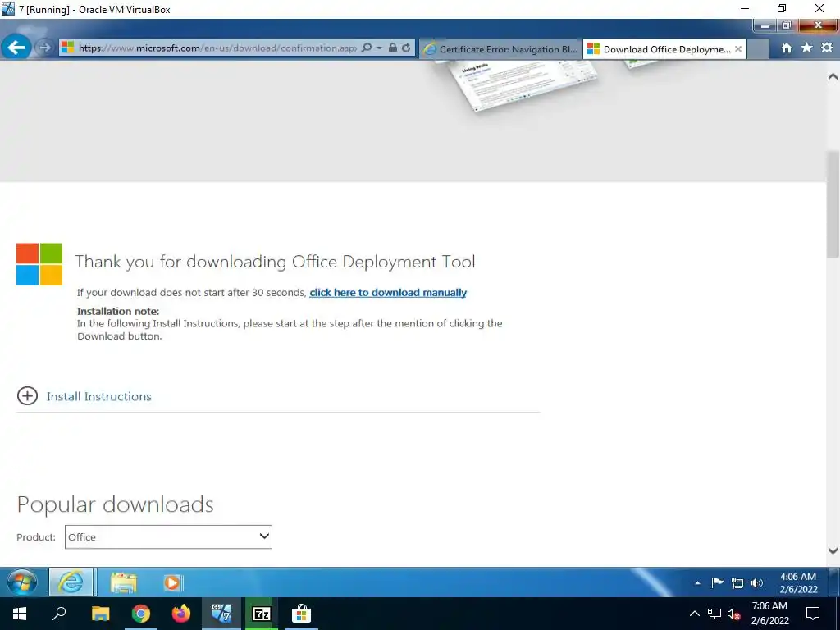Open the Windows 7 Start orb

22,582
